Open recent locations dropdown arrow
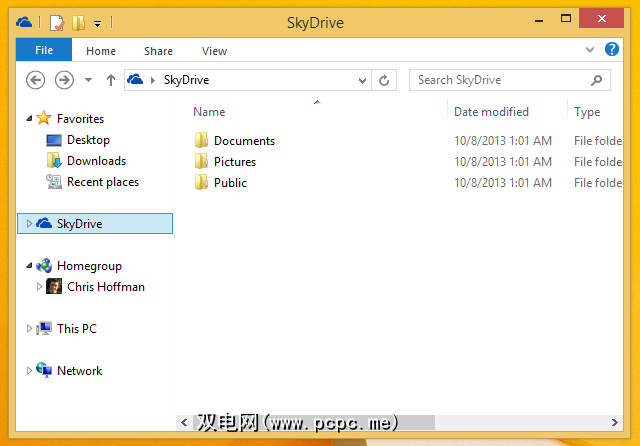The width and height of the screenshot is (640, 446). pyautogui.click(x=89, y=80)
